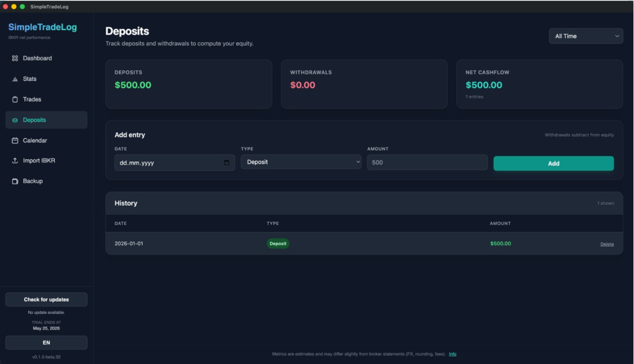Image resolution: width=634 pixels, height=364 pixels.
Task: Click the '1 entries' text under Net Cashflow
Action: 474,97
